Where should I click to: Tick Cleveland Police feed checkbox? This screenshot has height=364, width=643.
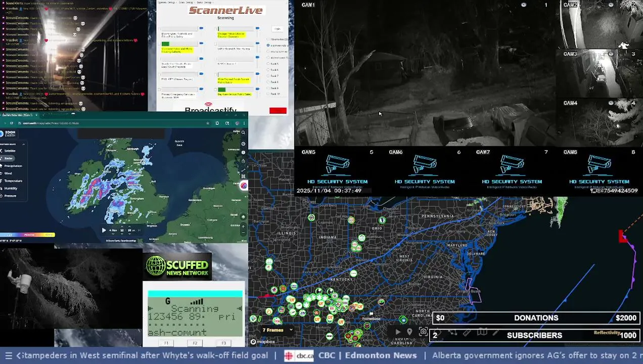point(159,44)
